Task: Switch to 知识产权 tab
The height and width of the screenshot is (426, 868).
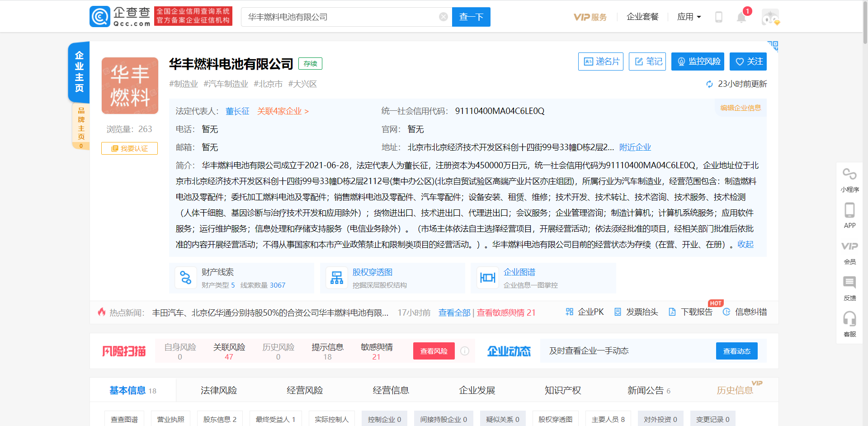Action: point(563,390)
